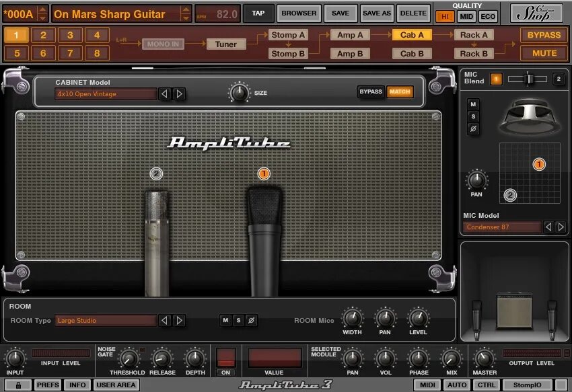
Task: Click the lock icon in bottom bar
Action: click(x=18, y=385)
